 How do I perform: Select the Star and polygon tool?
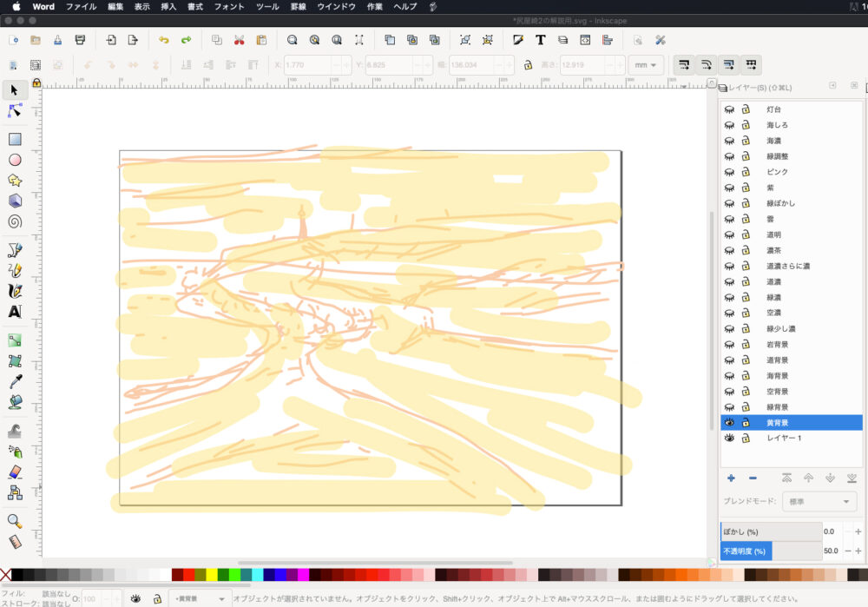[x=15, y=181]
